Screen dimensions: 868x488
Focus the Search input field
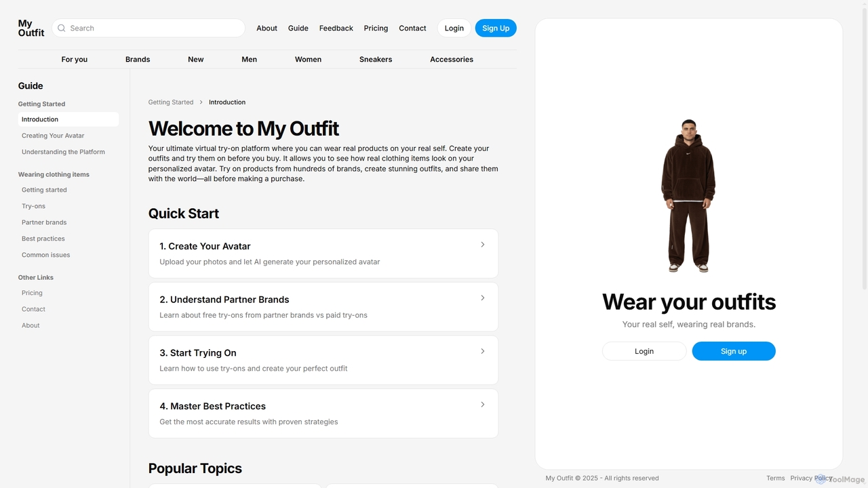[149, 28]
